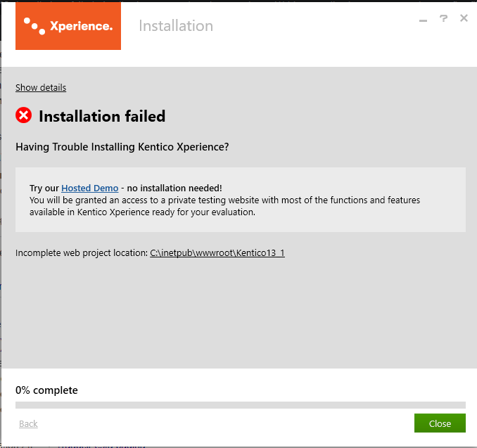The width and height of the screenshot is (477, 448).
Task: Click the Incomplete web project location label
Action: click(82, 252)
